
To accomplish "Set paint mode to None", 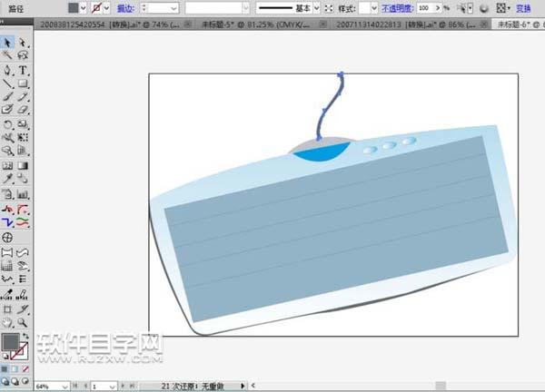I will click(x=25, y=368).
